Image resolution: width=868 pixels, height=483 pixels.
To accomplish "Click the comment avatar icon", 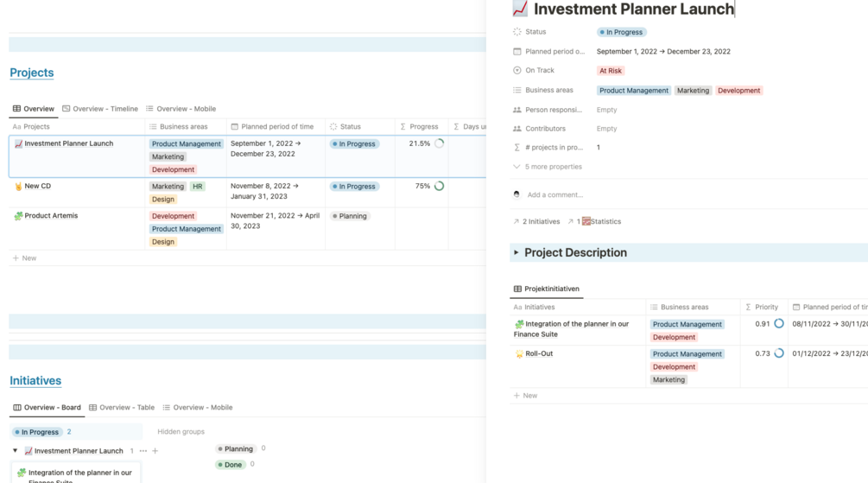I will (x=516, y=194).
